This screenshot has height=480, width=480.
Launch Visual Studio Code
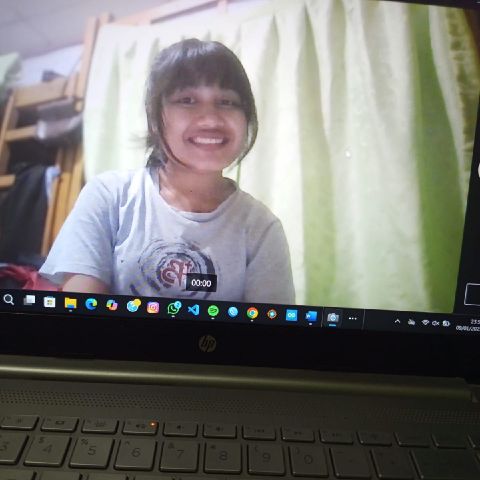point(193,310)
